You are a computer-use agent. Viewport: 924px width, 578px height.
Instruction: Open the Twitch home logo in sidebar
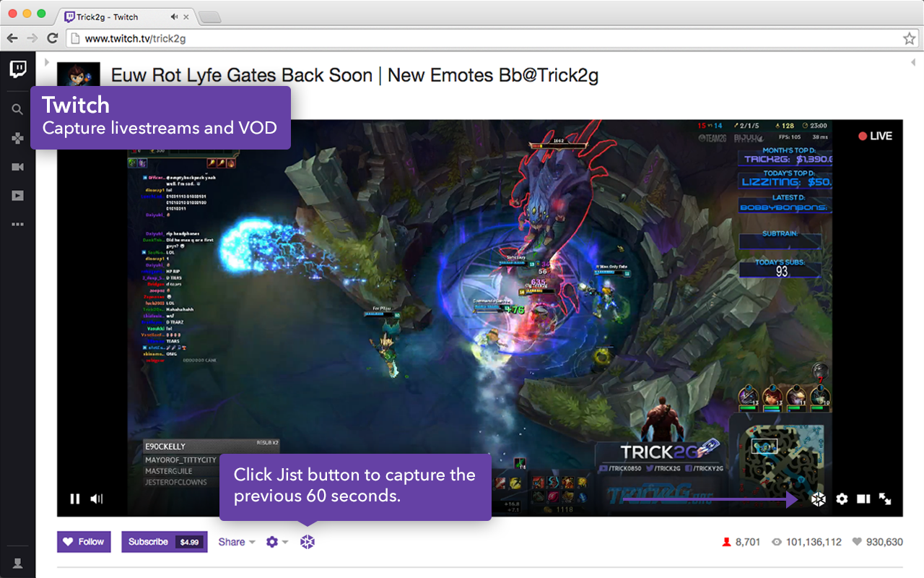point(18,69)
